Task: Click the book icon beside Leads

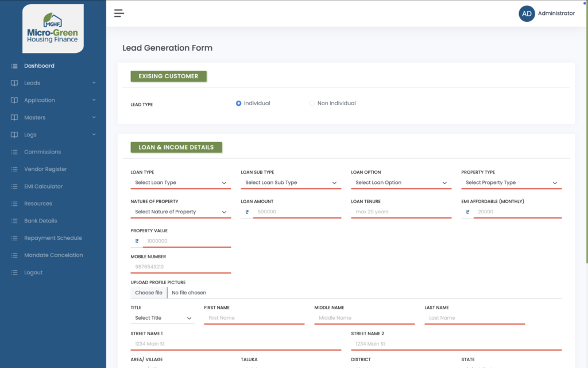Action: coord(14,83)
